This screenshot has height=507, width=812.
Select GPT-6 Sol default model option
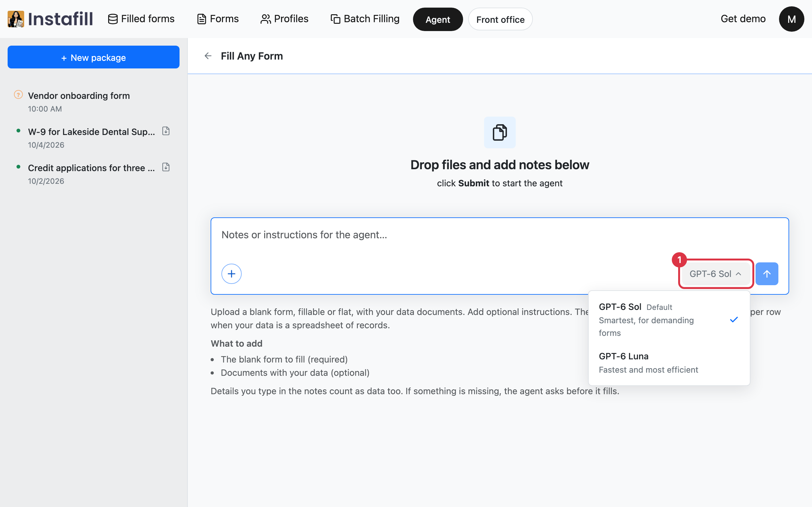pyautogui.click(x=669, y=319)
